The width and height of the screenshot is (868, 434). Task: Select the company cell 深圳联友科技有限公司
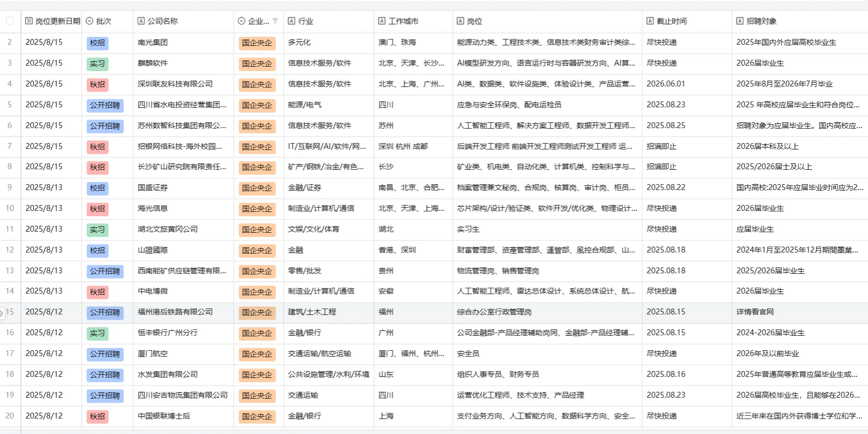[x=183, y=84]
